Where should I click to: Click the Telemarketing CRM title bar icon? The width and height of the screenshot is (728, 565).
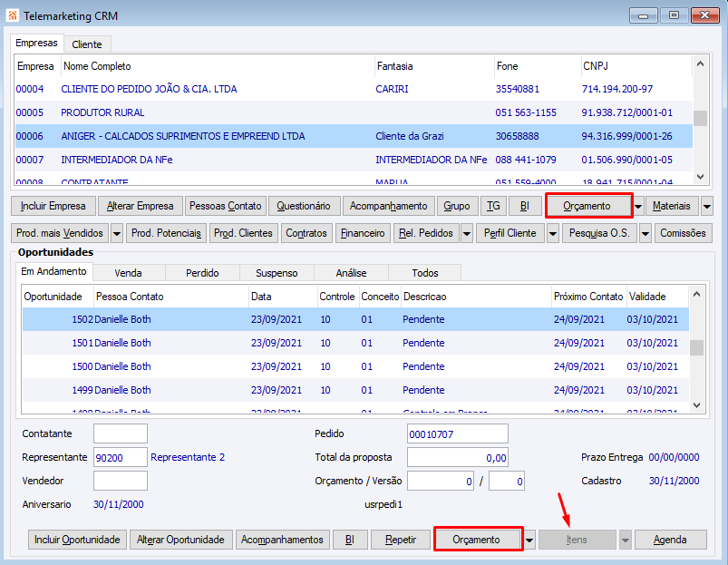point(13,15)
